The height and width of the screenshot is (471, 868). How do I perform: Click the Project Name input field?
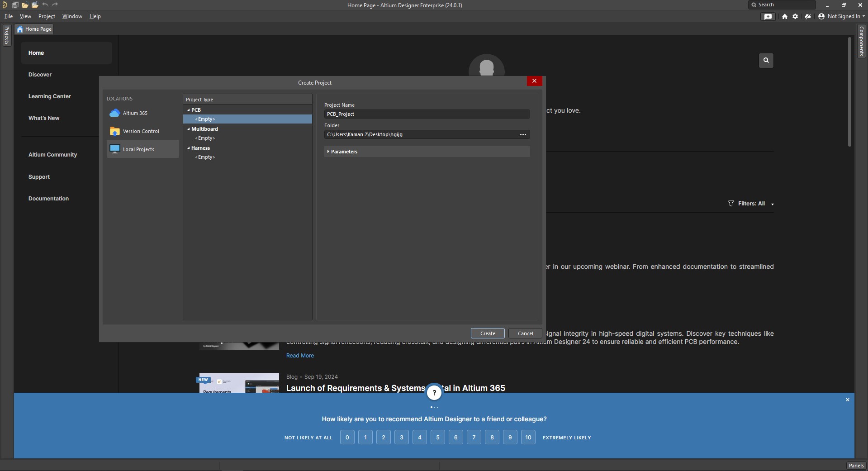(x=427, y=114)
